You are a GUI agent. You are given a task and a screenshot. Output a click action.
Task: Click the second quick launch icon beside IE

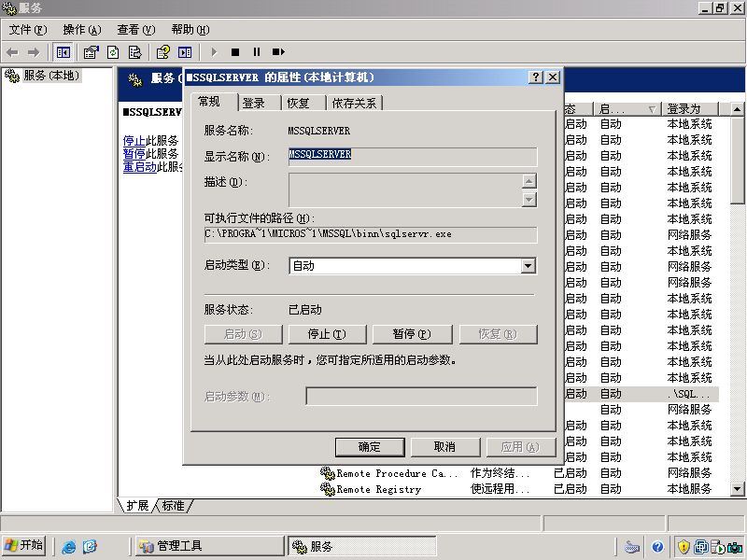pyautogui.click(x=90, y=546)
